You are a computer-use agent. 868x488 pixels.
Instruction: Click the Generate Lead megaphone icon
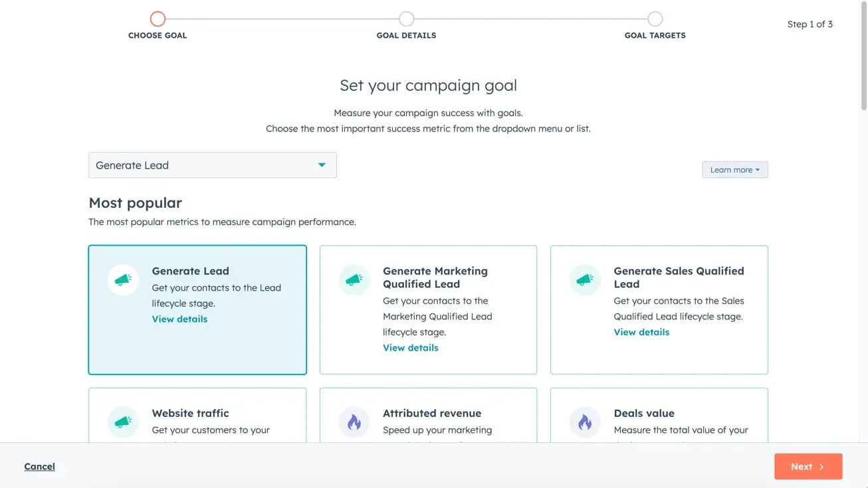point(123,280)
